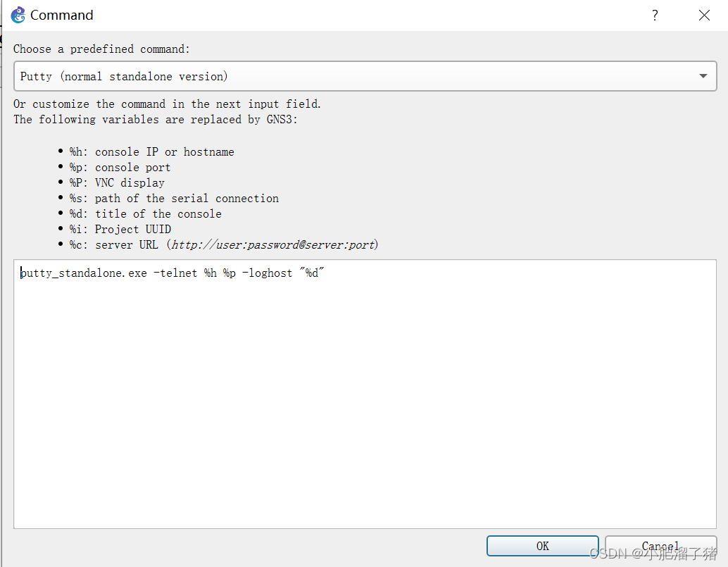Close the Command dialog with X
Screen dimensions: 728x567
click(704, 15)
